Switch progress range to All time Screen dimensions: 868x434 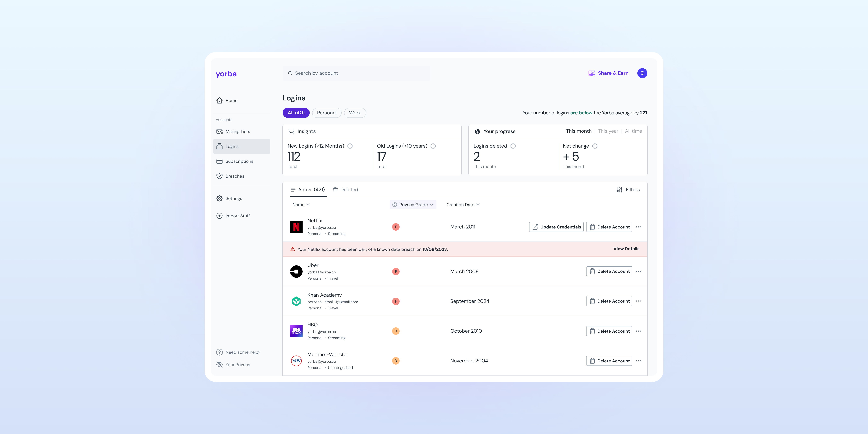(633, 131)
